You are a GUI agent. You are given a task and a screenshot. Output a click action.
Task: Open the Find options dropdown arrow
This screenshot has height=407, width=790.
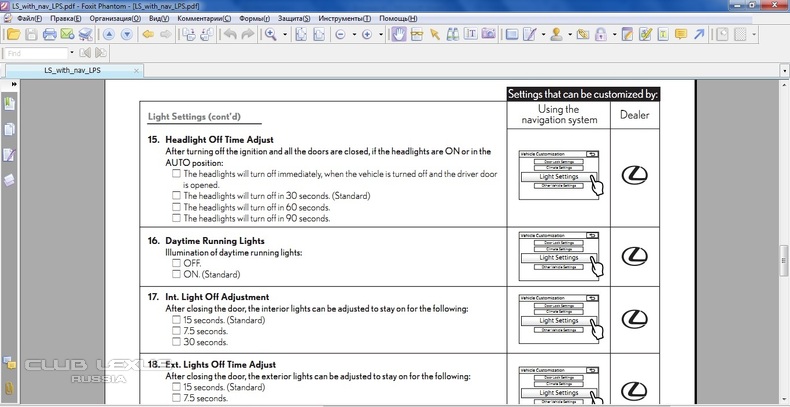point(72,53)
